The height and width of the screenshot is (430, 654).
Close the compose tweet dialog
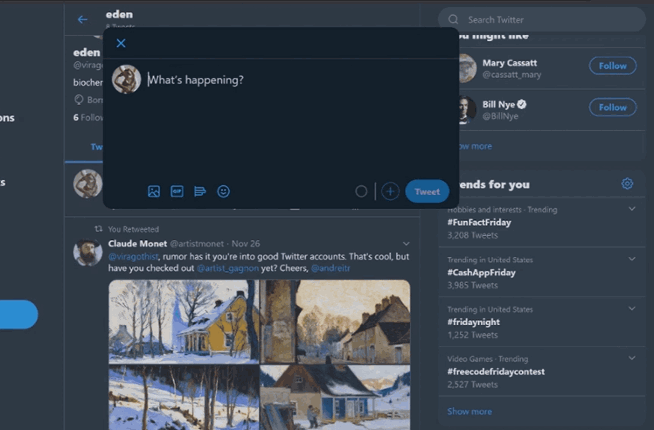coord(121,43)
